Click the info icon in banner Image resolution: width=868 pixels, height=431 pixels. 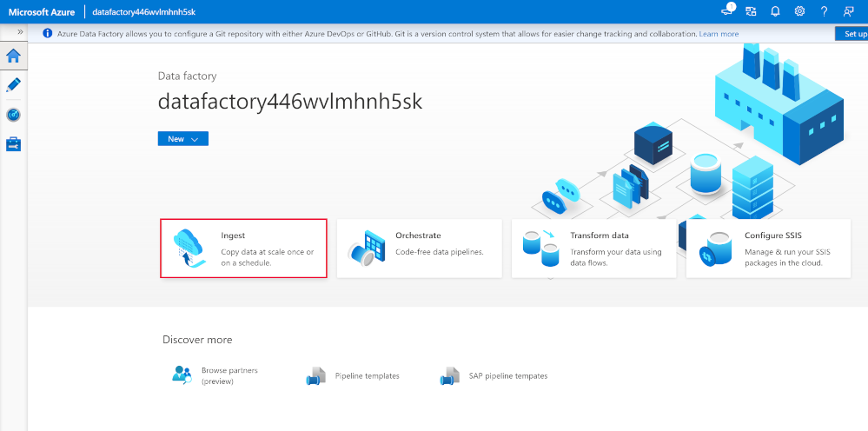[x=48, y=34]
